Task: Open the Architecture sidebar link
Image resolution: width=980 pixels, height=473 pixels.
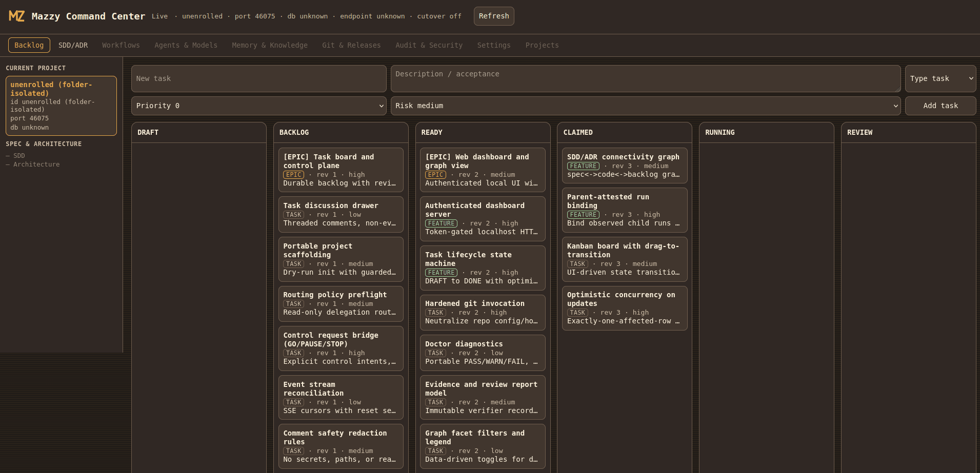Action: pyautogui.click(x=36, y=164)
